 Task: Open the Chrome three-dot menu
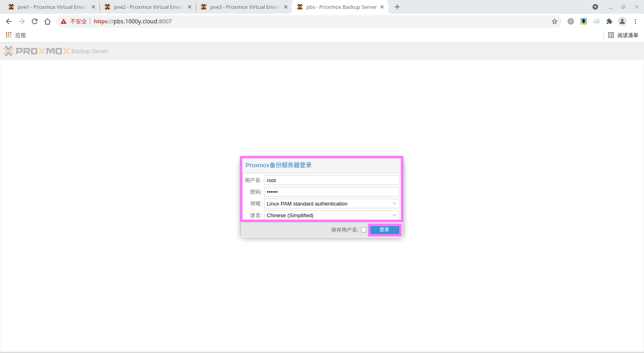click(x=636, y=21)
